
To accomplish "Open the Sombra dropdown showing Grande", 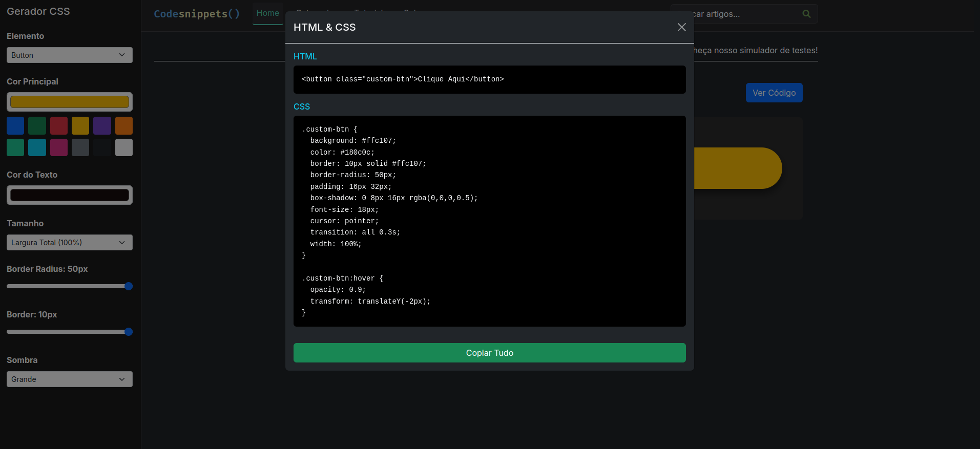I will click(x=70, y=379).
